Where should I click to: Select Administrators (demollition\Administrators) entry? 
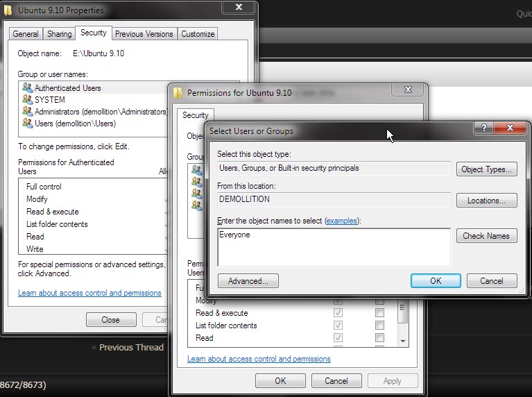click(x=94, y=112)
